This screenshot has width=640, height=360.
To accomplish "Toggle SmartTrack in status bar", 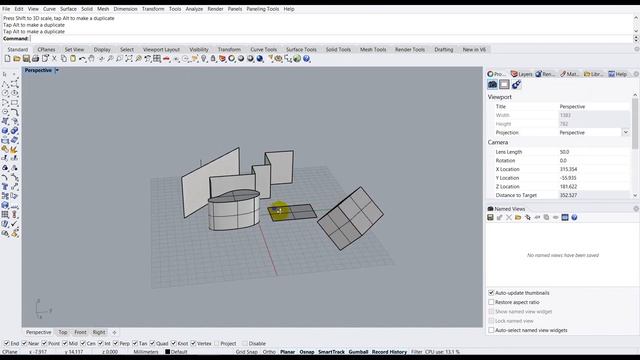I will 331,351.
